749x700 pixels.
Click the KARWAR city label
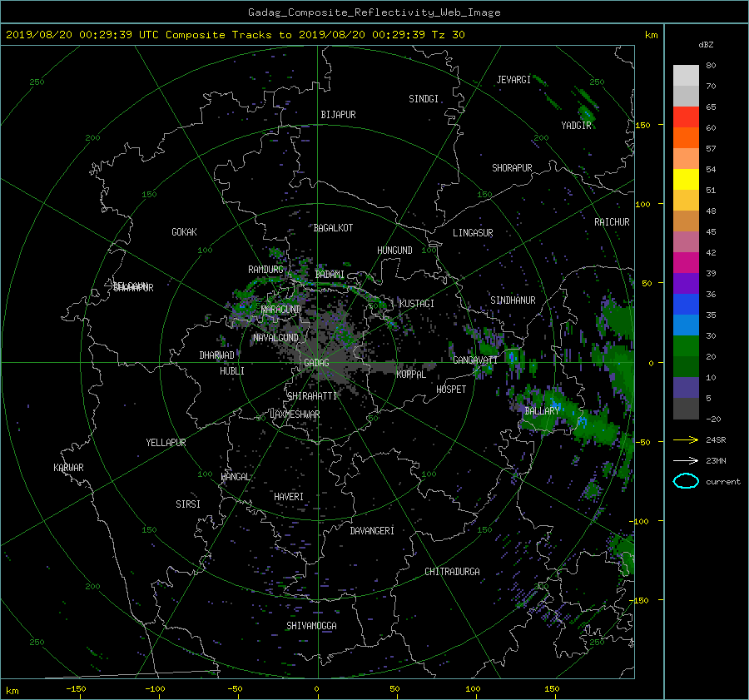tap(68, 468)
